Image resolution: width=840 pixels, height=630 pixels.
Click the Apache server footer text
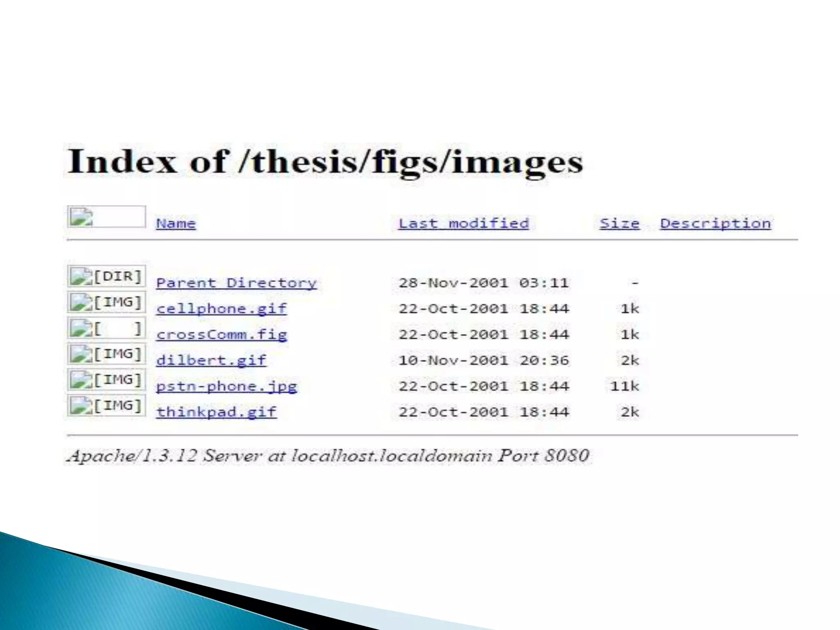coord(328,456)
